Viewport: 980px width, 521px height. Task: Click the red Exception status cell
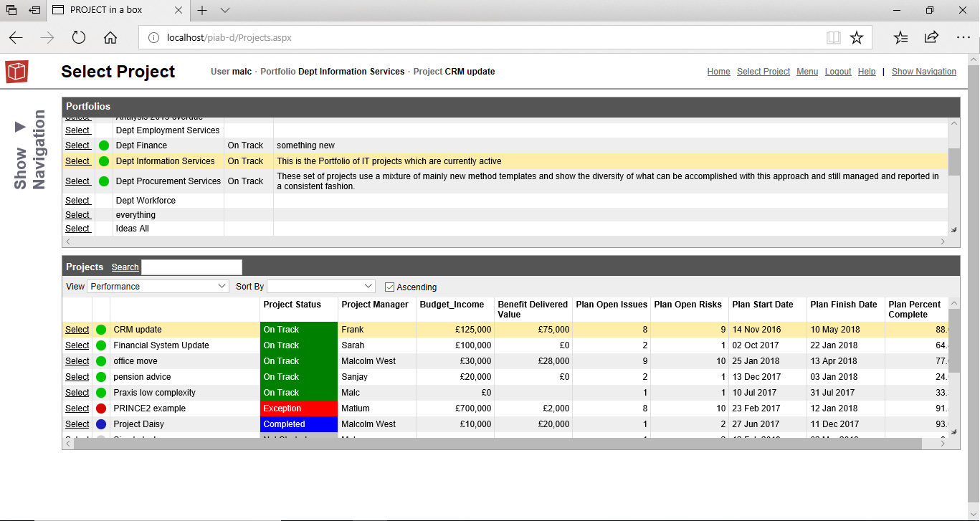coord(299,408)
